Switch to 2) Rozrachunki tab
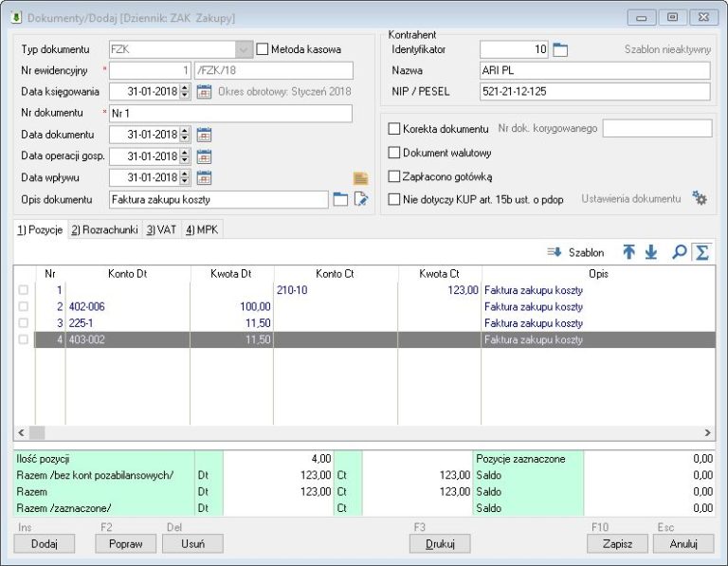The image size is (728, 566). point(105,229)
